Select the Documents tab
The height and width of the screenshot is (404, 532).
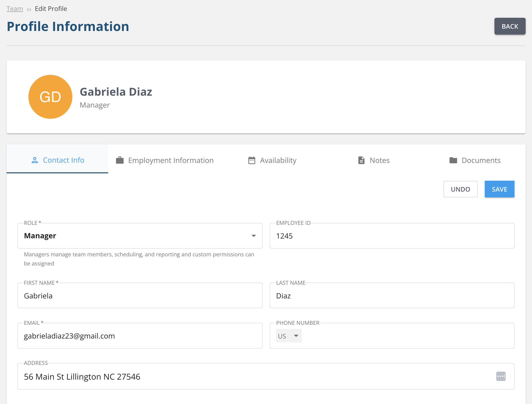coord(475,160)
